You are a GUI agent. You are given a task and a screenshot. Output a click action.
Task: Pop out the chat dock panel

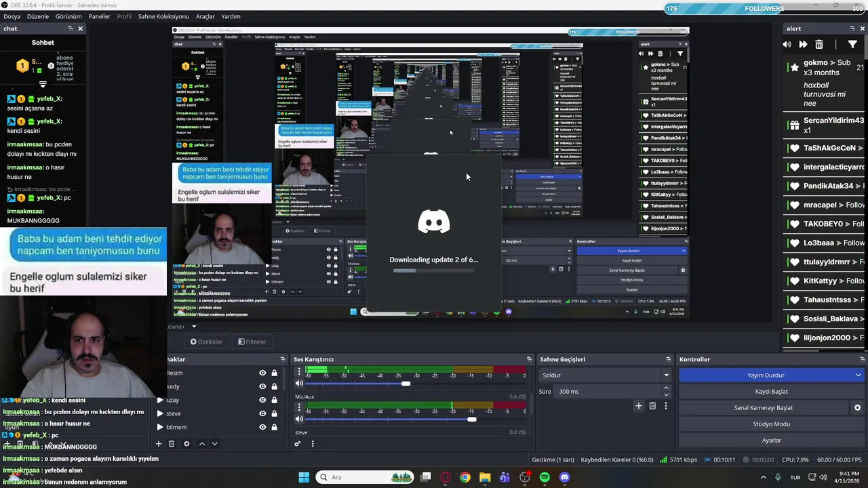pos(70,28)
